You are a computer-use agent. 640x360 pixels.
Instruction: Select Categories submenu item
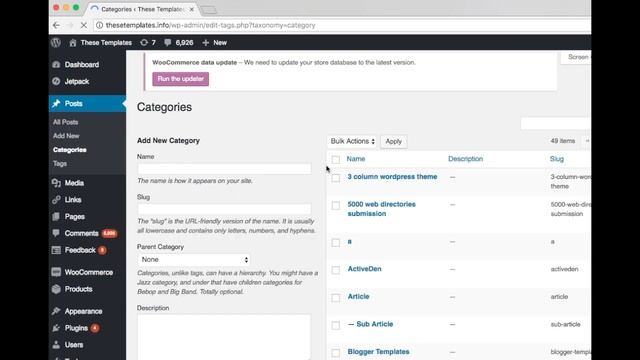[x=69, y=150]
